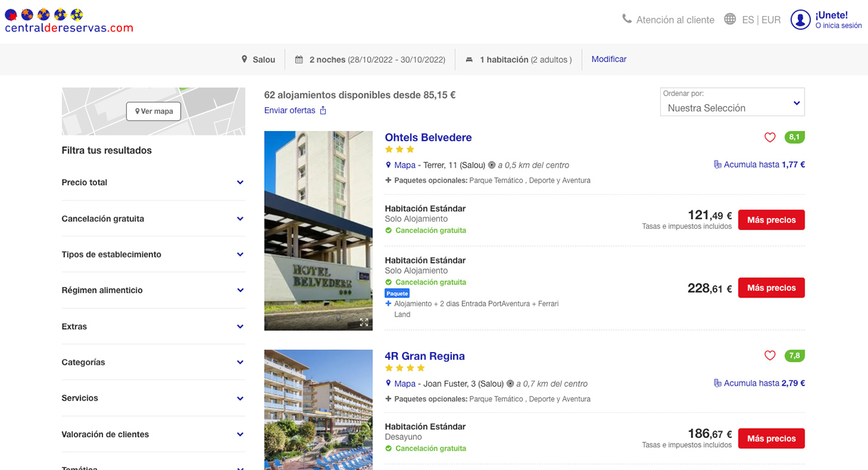This screenshot has height=470, width=868.
Task: Click the phone icon for Atención al cliente
Action: (x=627, y=19)
